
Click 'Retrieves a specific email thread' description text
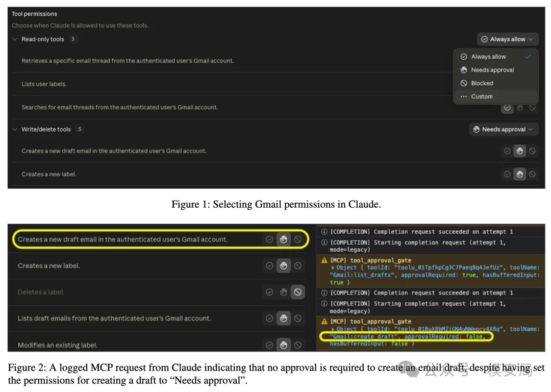[128, 61]
